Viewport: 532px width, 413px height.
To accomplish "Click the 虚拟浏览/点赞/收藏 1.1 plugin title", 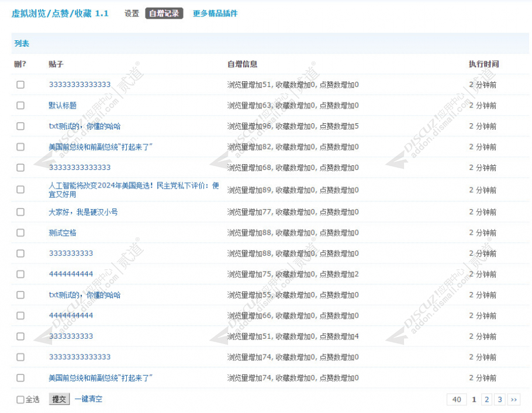I will pyautogui.click(x=60, y=13).
